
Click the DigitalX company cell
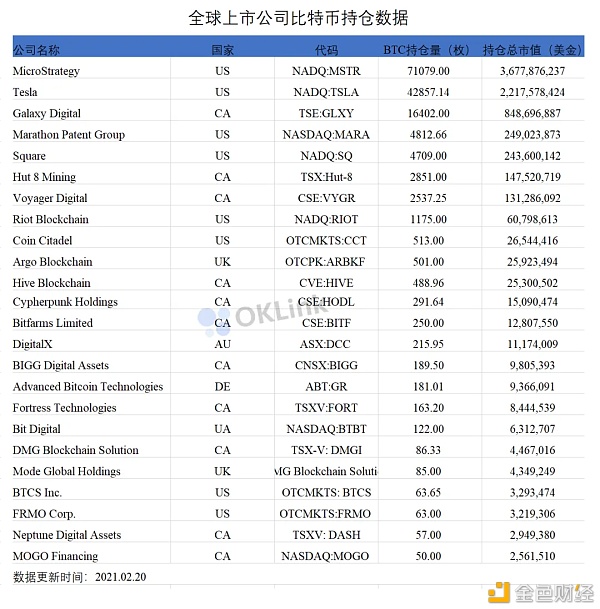[x=32, y=344]
